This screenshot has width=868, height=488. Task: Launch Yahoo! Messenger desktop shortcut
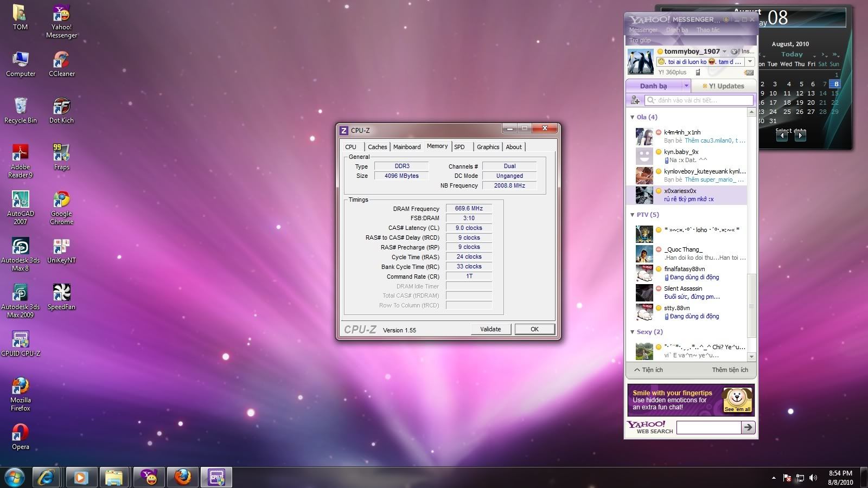click(x=61, y=21)
